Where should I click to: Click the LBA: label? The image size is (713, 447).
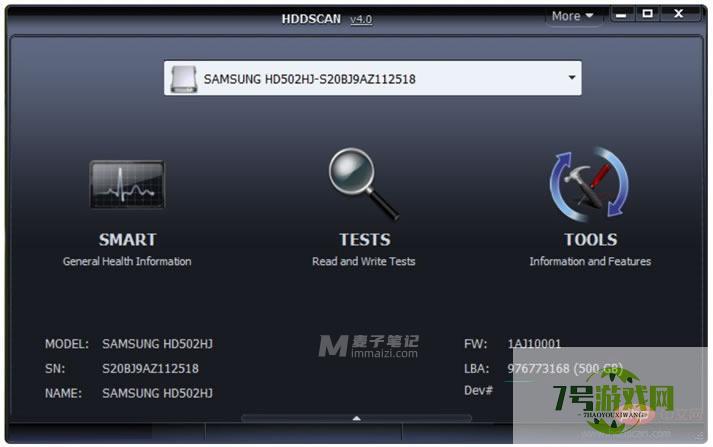click(477, 368)
